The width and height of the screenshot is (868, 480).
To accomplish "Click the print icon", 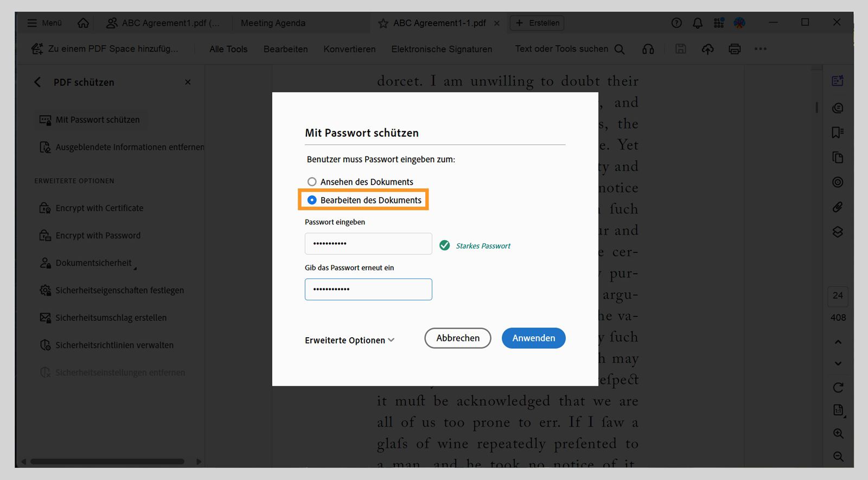I will tap(735, 49).
